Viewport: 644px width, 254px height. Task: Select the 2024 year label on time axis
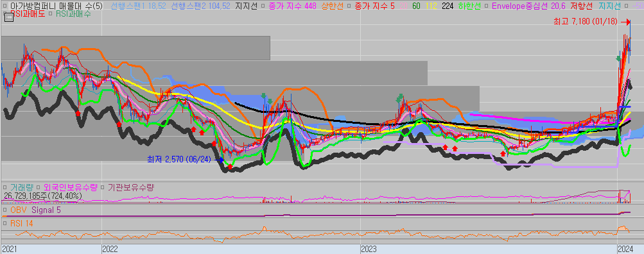tap(625, 249)
